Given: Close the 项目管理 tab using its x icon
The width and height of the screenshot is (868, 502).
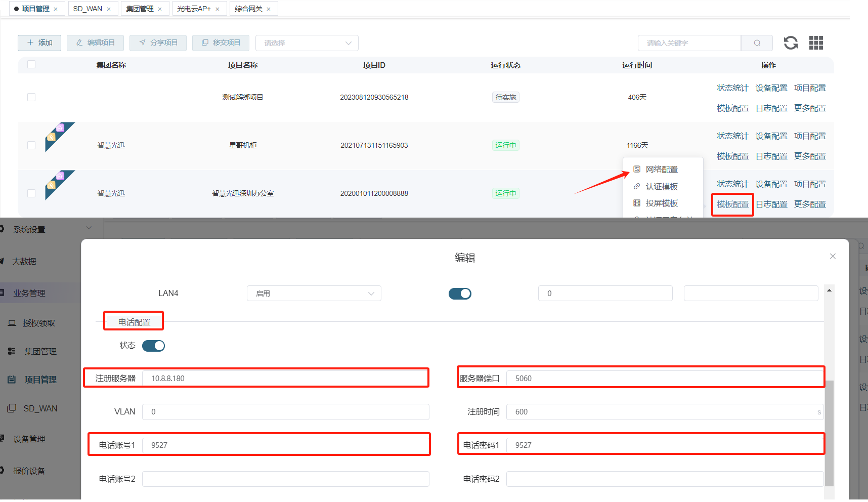Looking at the screenshot, I should point(56,9).
